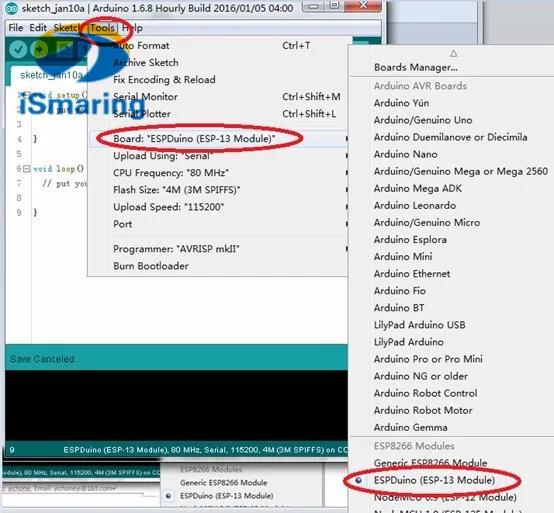Select Generic ESP8266 Module in front board list
This screenshot has width=554, height=513.
[430, 463]
